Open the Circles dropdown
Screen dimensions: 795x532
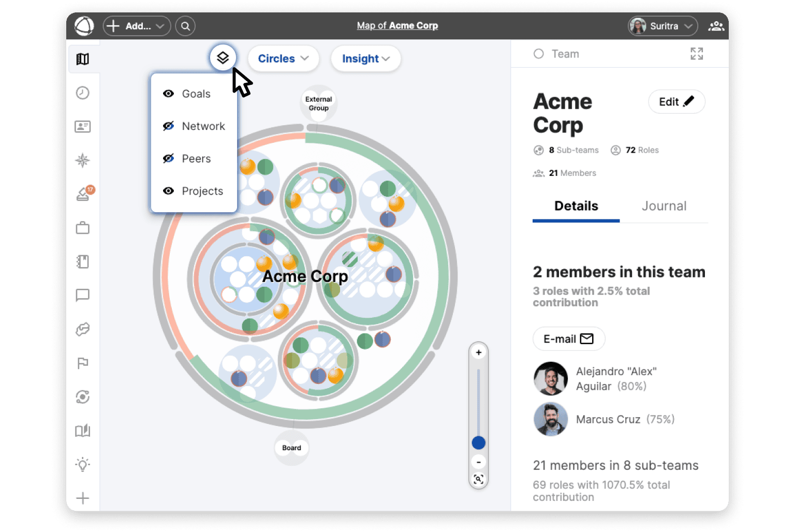(283, 58)
